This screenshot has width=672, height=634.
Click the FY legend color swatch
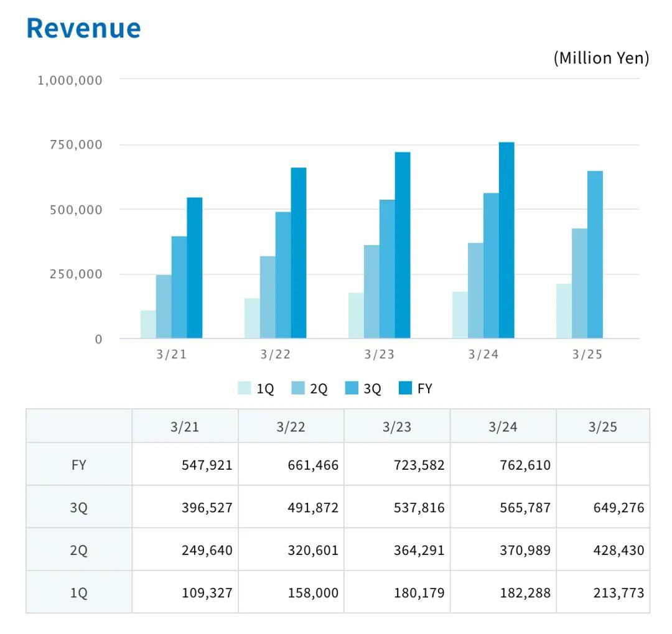tap(406, 389)
